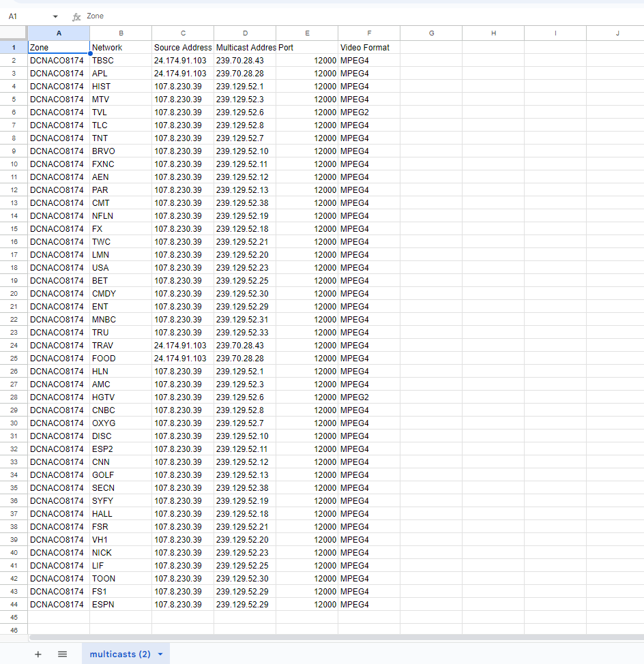Select the 'GOLF' network cell
The width and height of the screenshot is (644, 664).
click(121, 475)
